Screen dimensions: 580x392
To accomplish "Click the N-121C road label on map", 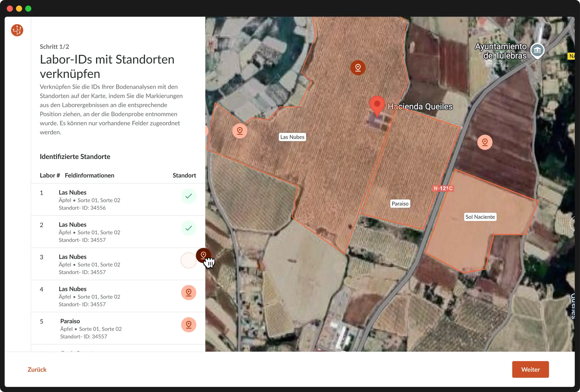I will 443,188.
